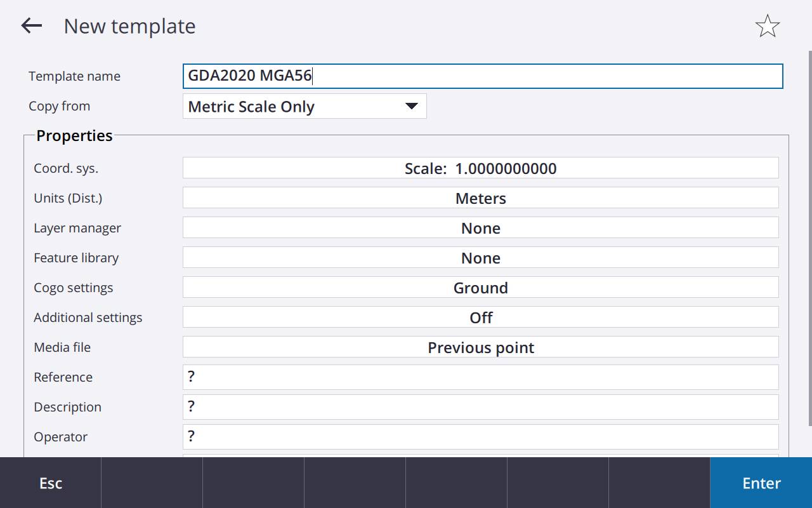The image size is (812, 508).
Task: Click the 'New template' title text
Action: pos(129,26)
